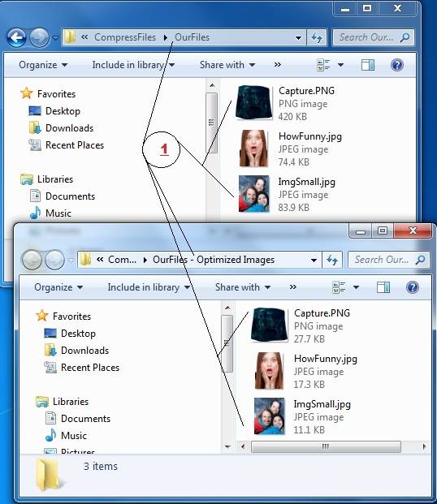Click search magnifier in Optimized Images window
Image resolution: width=437 pixels, height=504 pixels.
(420, 260)
